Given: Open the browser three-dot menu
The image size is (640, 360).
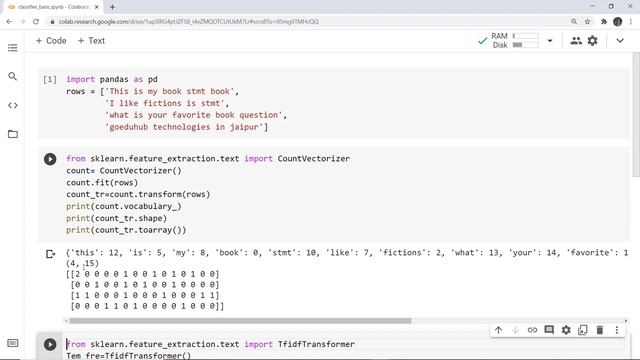Looking at the screenshot, I should tap(631, 22).
